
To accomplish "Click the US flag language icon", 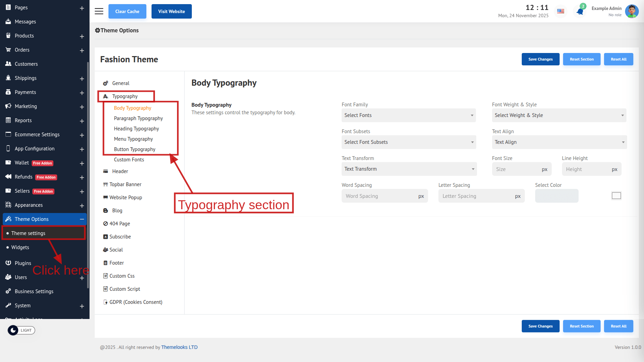I will click(x=561, y=11).
